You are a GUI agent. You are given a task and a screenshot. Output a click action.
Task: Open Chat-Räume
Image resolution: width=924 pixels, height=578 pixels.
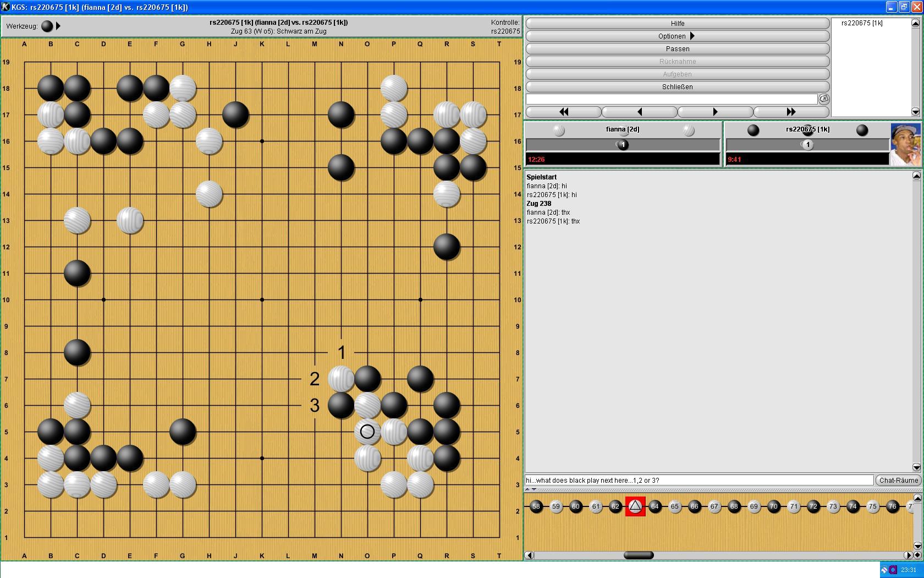click(898, 481)
